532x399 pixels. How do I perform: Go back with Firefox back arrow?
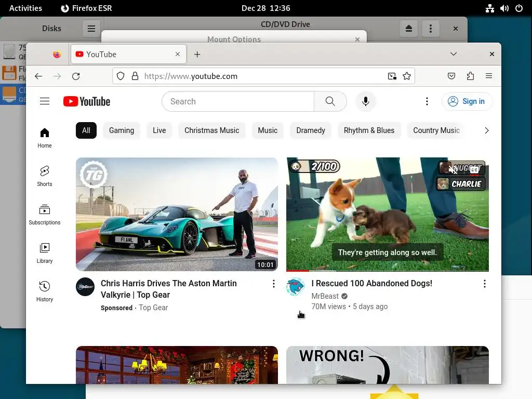pos(38,76)
